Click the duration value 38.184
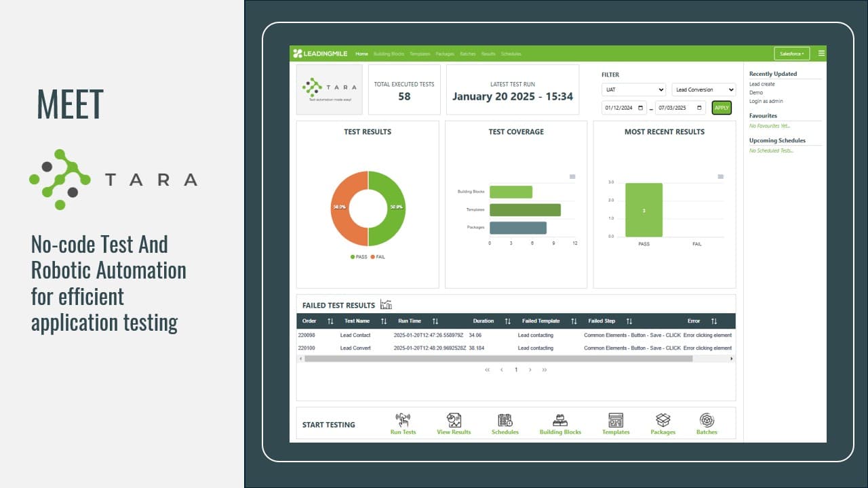This screenshot has width=868, height=488. 477,348
